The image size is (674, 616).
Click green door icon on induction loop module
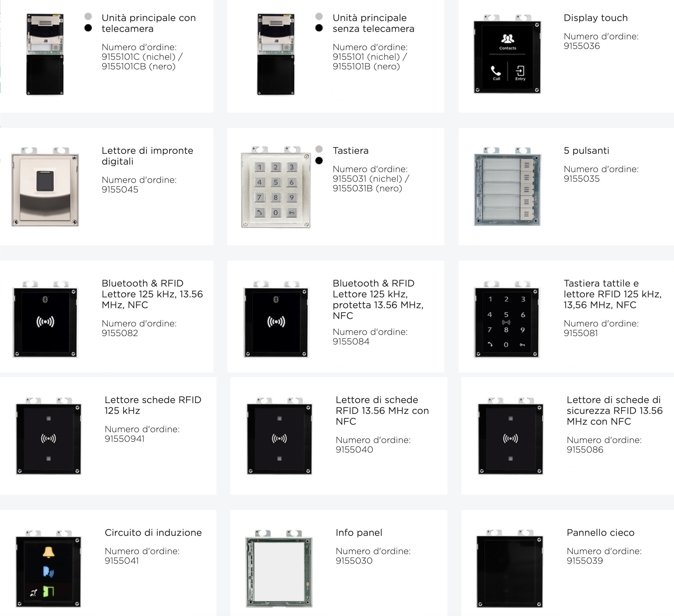48,592
